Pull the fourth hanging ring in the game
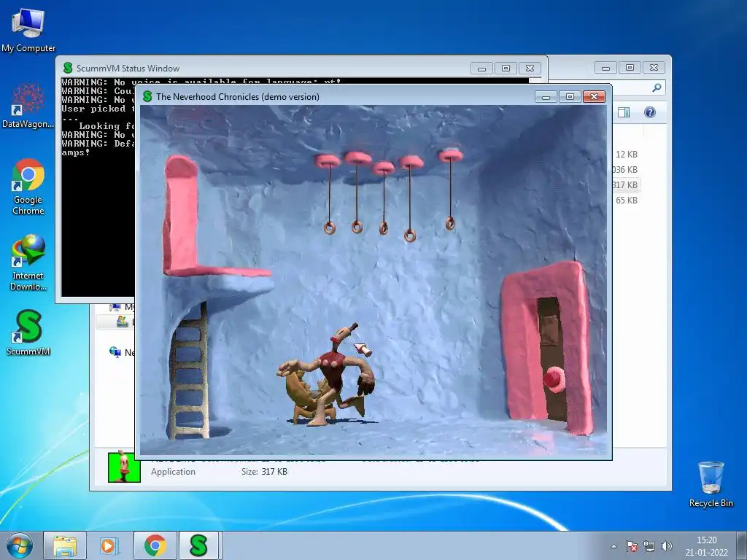The height and width of the screenshot is (560, 747). [x=410, y=236]
